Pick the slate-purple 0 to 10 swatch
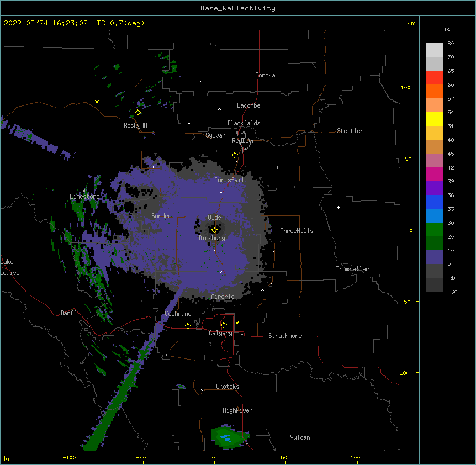The image size is (476, 465). pyautogui.click(x=434, y=257)
